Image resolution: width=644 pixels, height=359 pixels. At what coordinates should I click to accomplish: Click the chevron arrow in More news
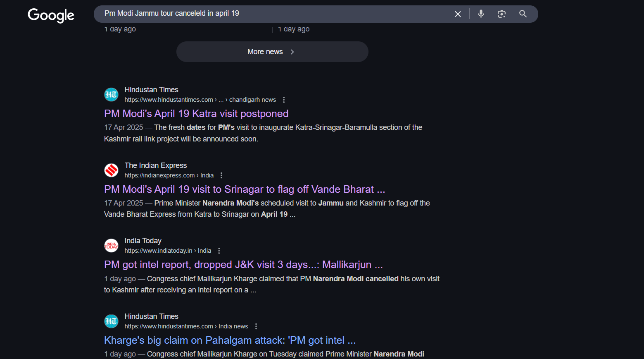pyautogui.click(x=292, y=52)
